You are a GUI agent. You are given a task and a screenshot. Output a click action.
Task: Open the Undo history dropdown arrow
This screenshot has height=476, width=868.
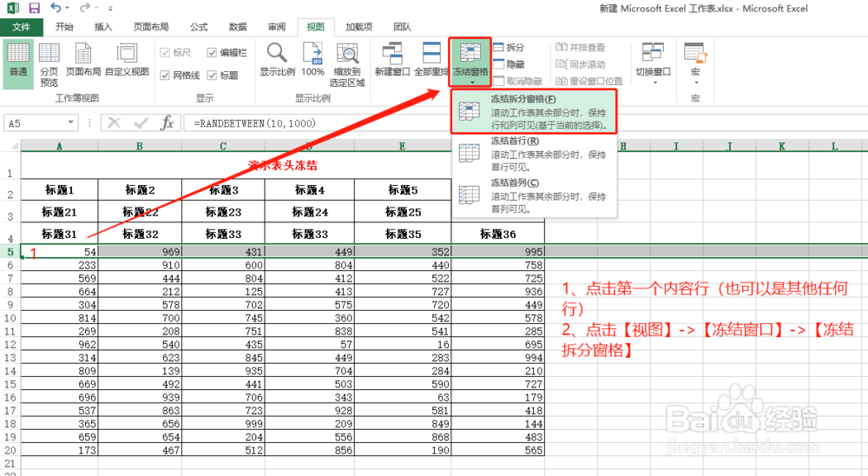coord(68,9)
